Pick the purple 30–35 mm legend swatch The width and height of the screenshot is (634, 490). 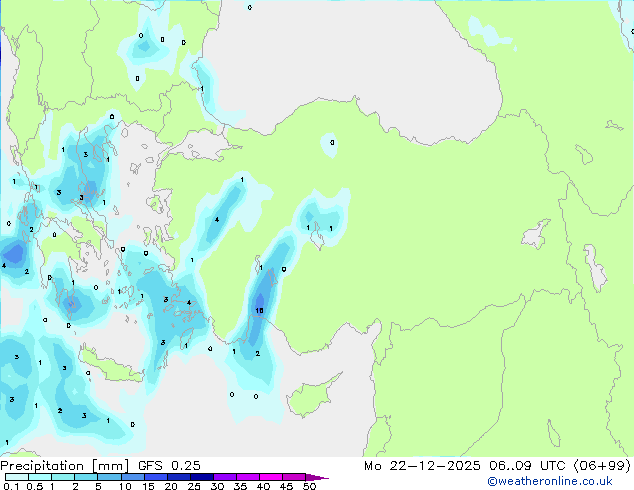coord(228,477)
